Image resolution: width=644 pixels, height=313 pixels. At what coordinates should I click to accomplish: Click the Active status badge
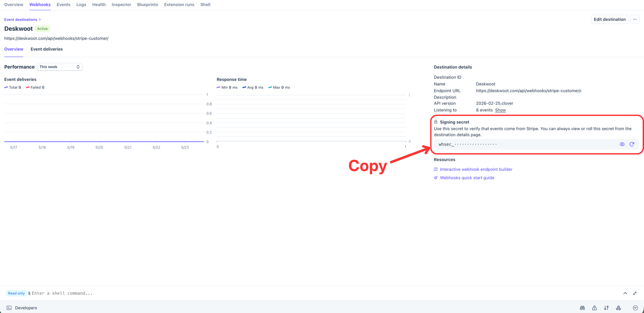coord(42,29)
